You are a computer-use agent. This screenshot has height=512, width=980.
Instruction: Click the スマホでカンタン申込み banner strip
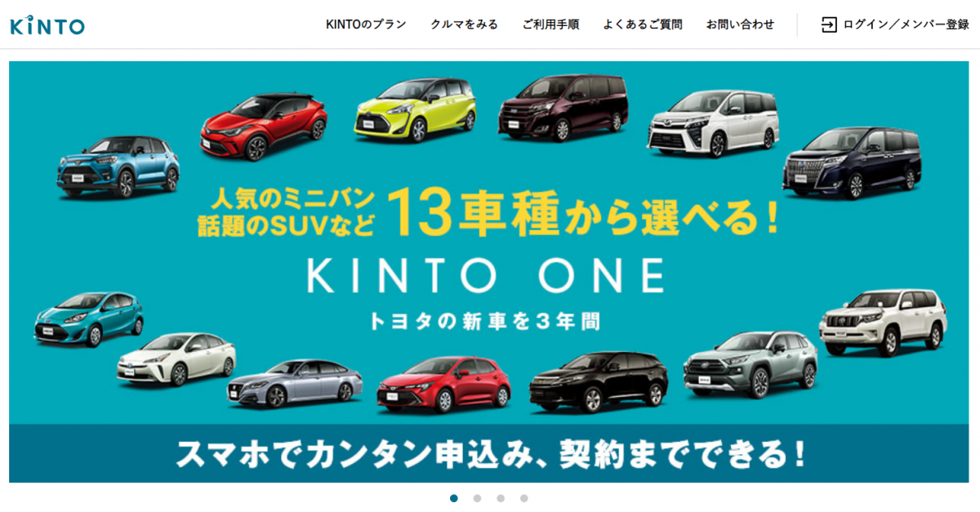(491, 453)
